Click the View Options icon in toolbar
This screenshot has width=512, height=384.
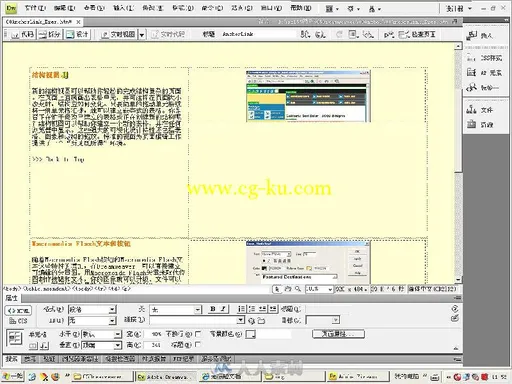353,34
